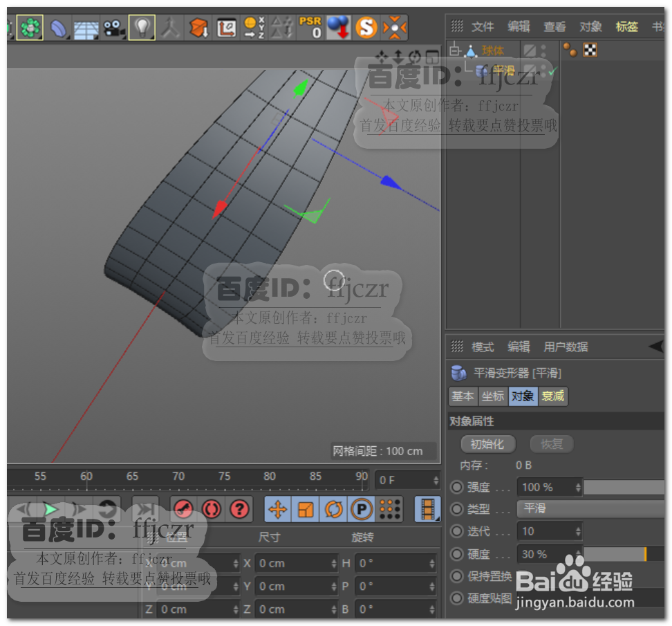Image resolution: width=672 pixels, height=626 pixels.
Task: Click the 迭代 10 value stepper arrows
Action: pyautogui.click(x=578, y=531)
